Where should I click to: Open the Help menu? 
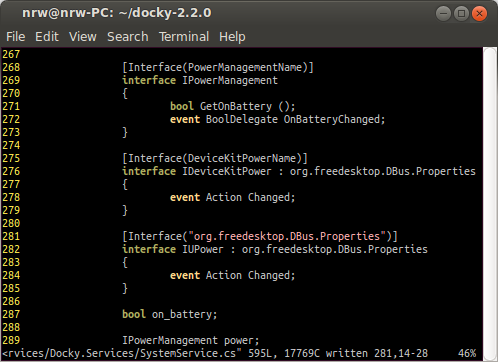232,37
